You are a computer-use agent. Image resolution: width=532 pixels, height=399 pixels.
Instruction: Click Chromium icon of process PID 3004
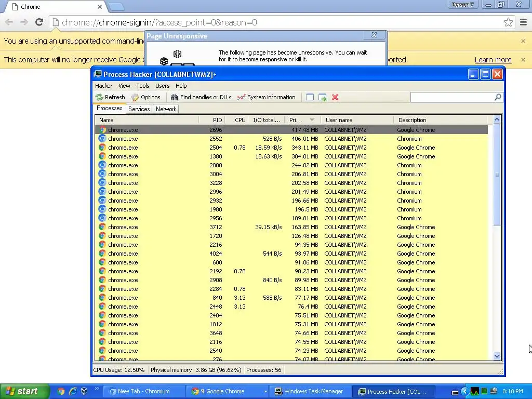(x=102, y=174)
